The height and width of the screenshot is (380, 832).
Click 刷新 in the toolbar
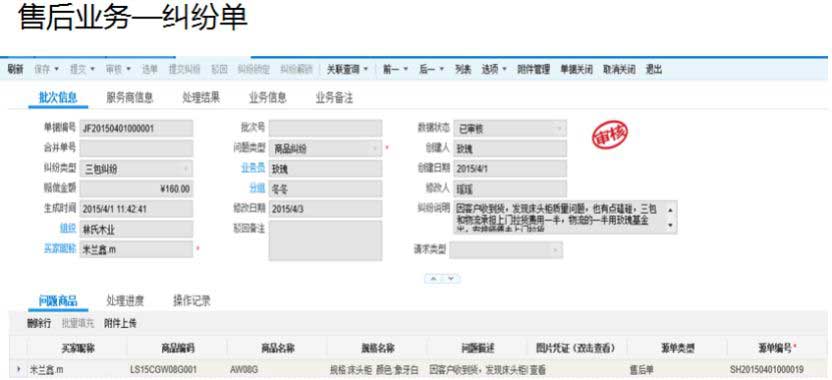coord(16,69)
